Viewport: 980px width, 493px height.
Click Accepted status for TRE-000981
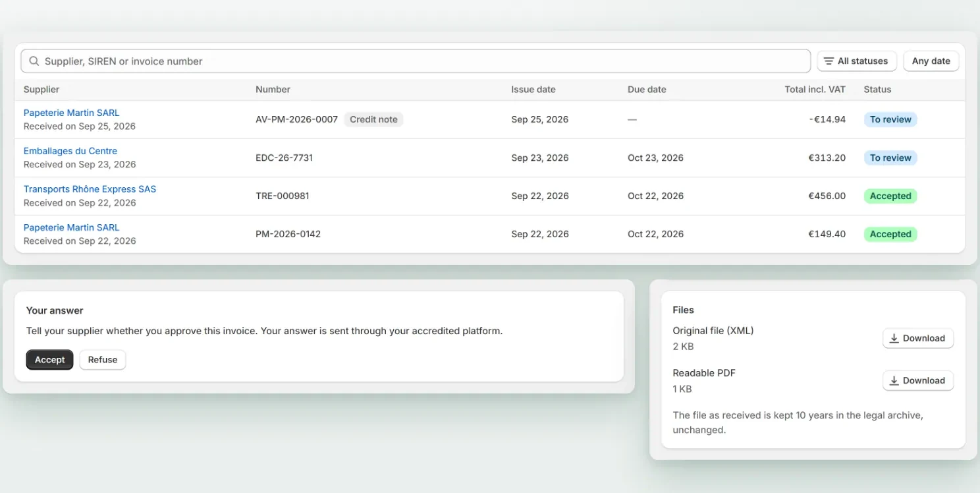890,196
